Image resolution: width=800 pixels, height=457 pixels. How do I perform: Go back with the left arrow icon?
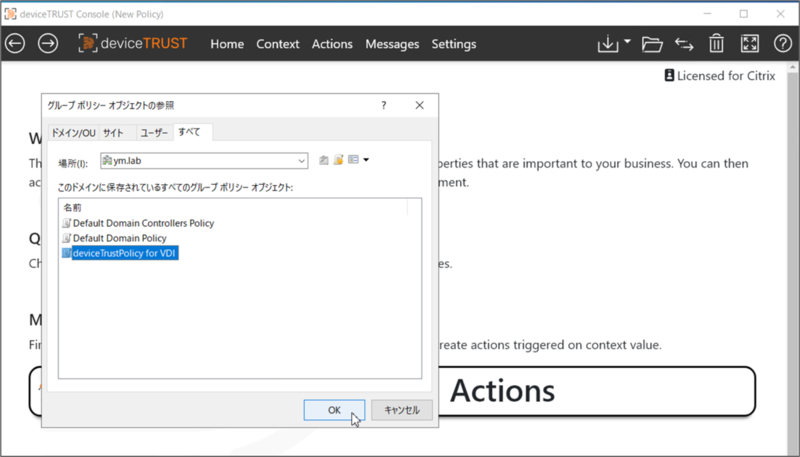tap(15, 43)
